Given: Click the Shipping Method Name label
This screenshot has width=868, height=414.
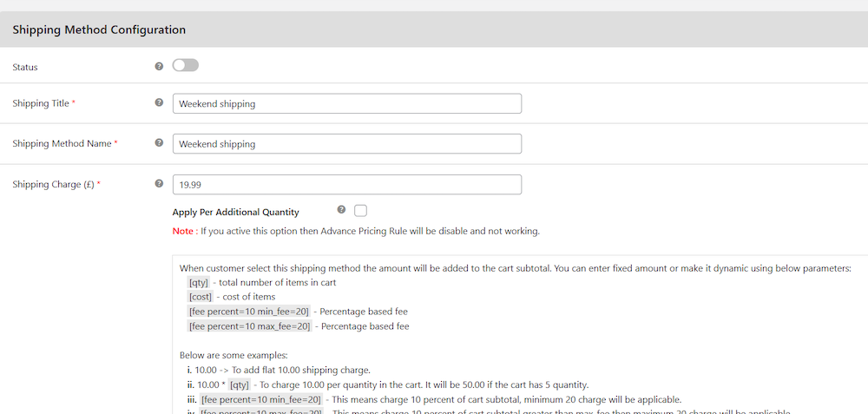Looking at the screenshot, I should (62, 143).
